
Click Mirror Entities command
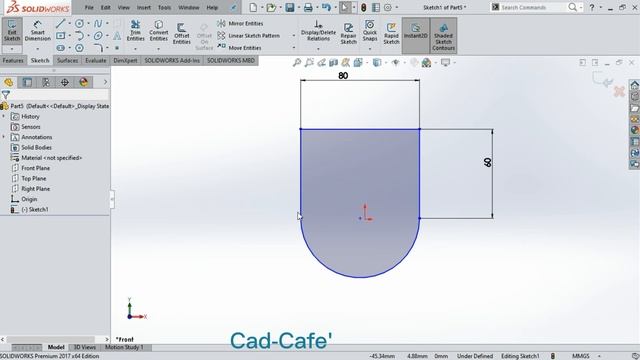pos(240,23)
